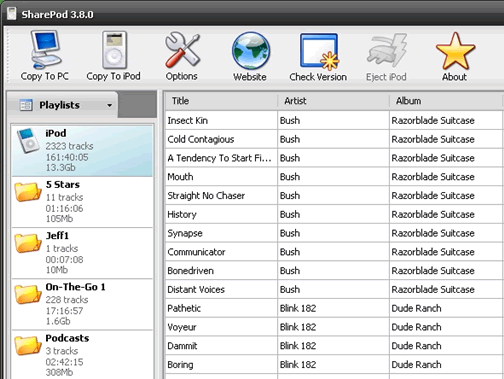Screen dimensions: 504x379
Task: Select the track A Tendency To Start Fi...
Action: coord(219,158)
